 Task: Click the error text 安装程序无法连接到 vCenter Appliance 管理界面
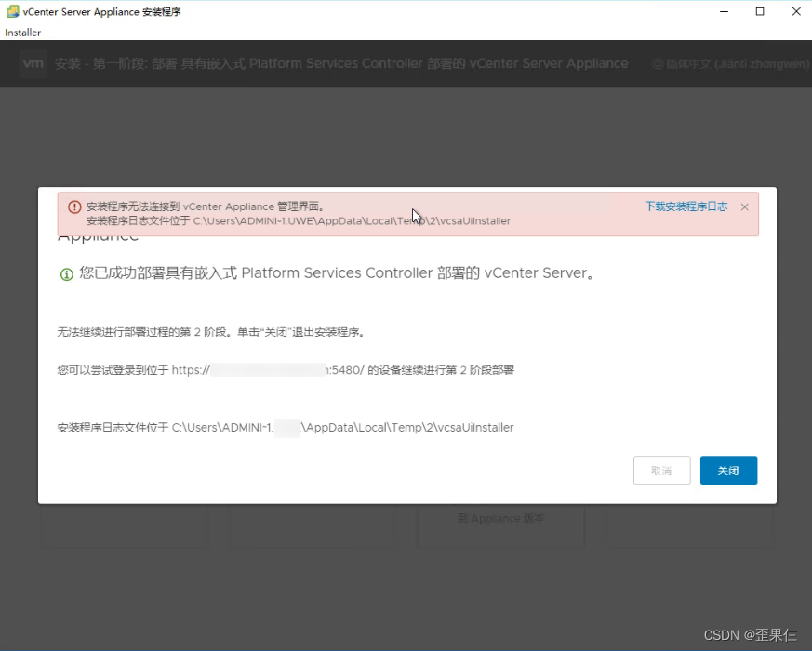(206, 206)
